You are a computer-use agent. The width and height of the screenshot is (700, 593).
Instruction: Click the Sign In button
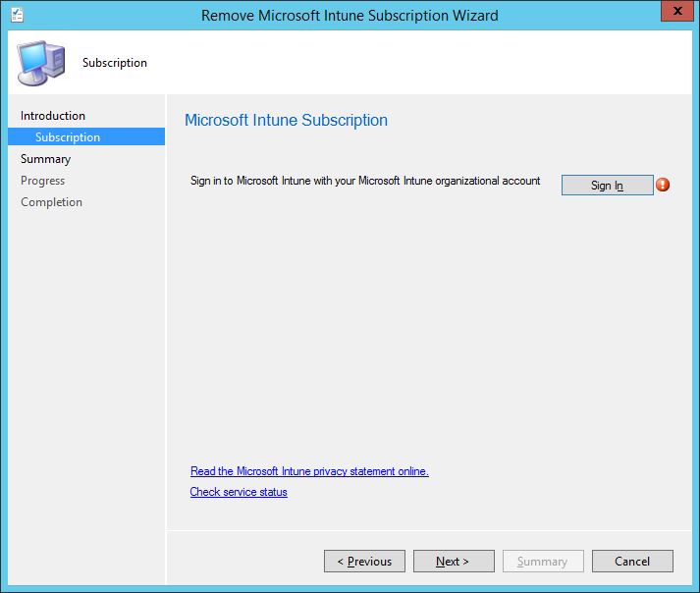tap(607, 186)
